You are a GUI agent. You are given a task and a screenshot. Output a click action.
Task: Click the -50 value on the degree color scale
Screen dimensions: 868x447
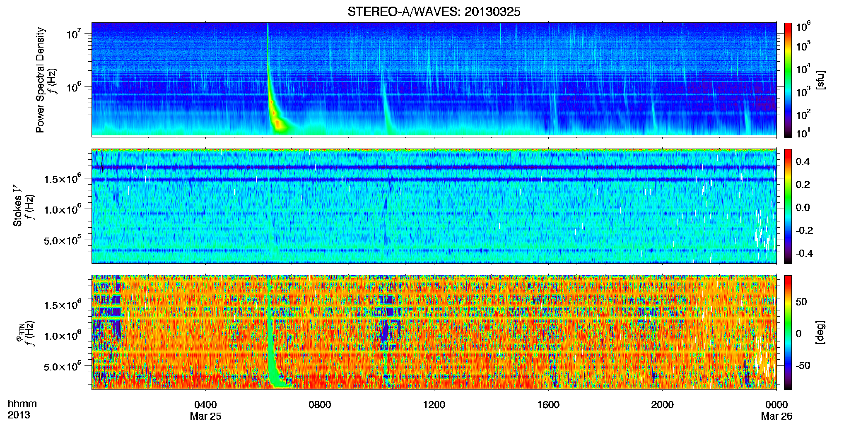coord(804,366)
